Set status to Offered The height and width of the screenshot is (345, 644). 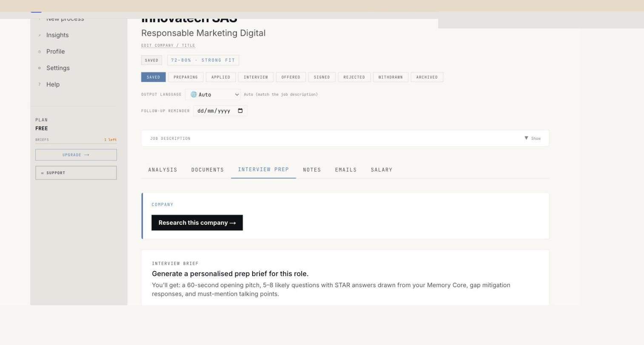tap(291, 77)
